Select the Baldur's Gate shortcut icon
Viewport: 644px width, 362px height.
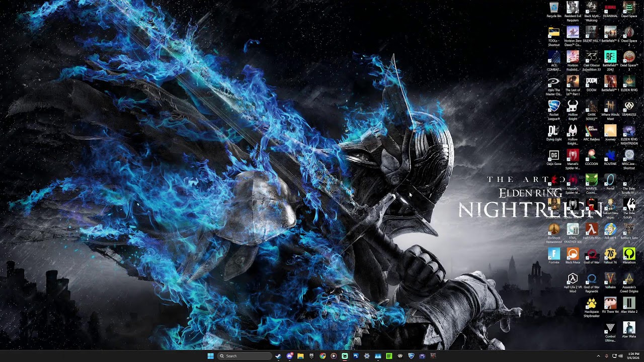(x=629, y=231)
